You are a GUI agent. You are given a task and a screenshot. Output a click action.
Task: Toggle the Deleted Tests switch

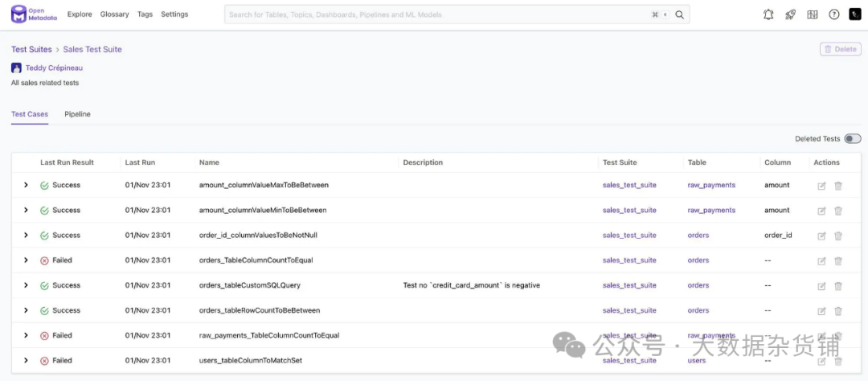852,139
